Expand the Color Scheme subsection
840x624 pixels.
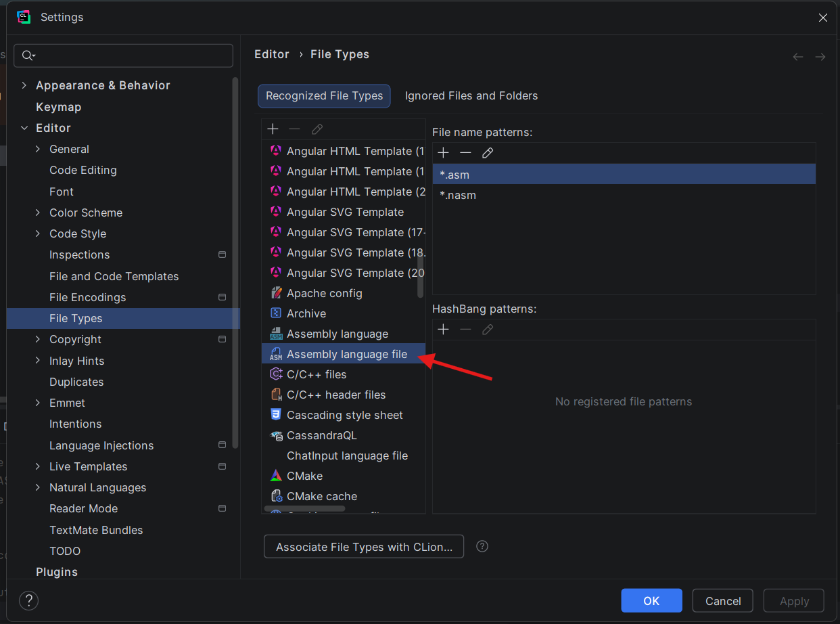click(38, 213)
